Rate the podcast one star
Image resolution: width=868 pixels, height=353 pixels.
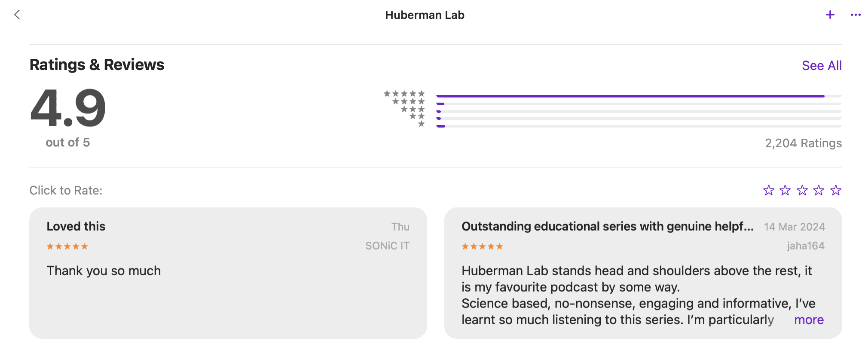coord(768,190)
